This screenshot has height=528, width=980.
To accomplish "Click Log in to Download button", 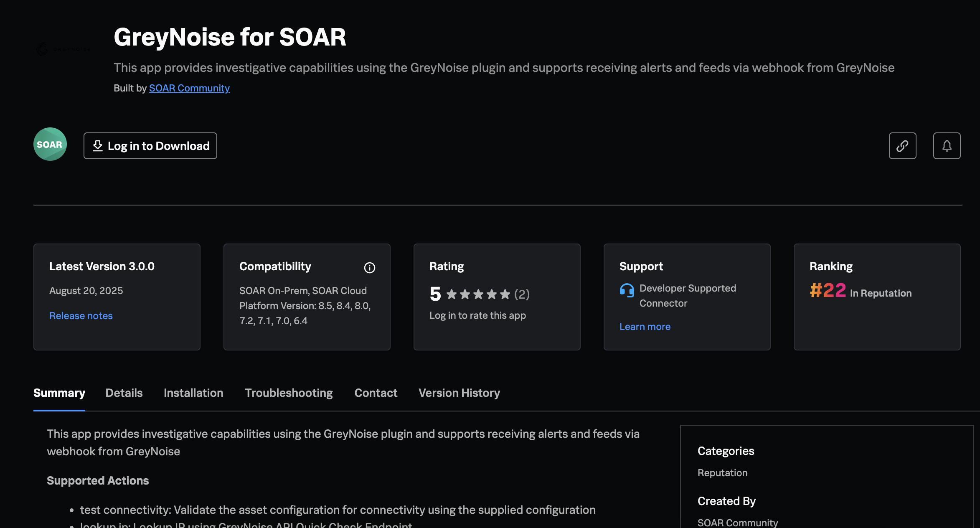I will coord(150,146).
